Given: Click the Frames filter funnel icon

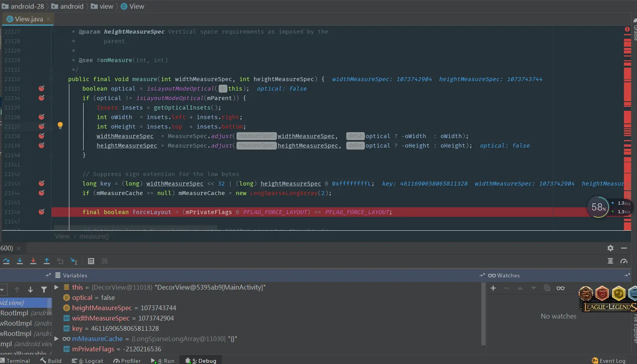Looking at the screenshot, I should tap(44, 290).
